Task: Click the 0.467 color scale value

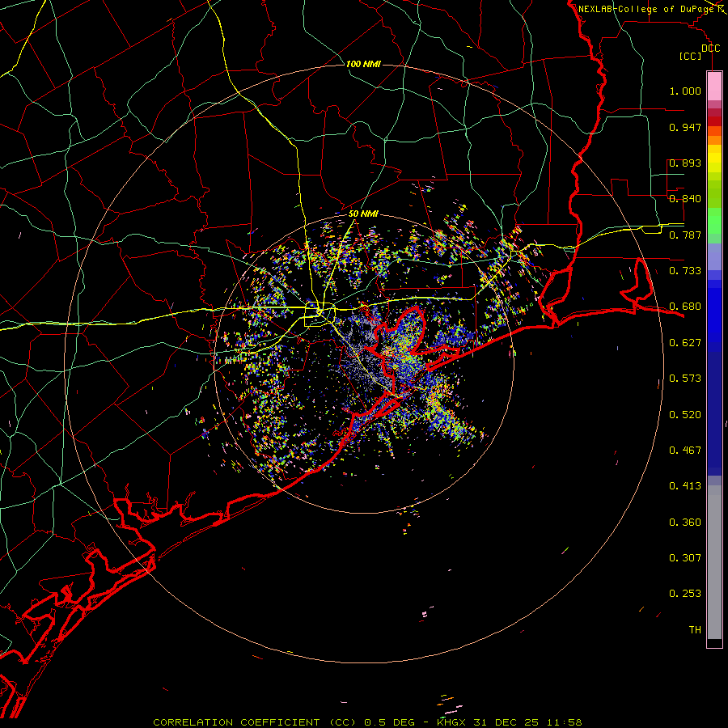Action: click(685, 451)
